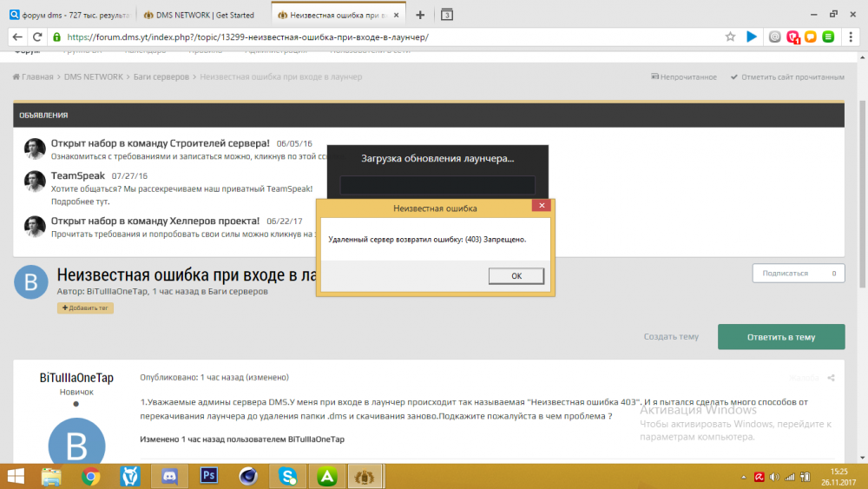Bookmark the page with the star icon
The width and height of the screenshot is (868, 489).
coord(730,37)
